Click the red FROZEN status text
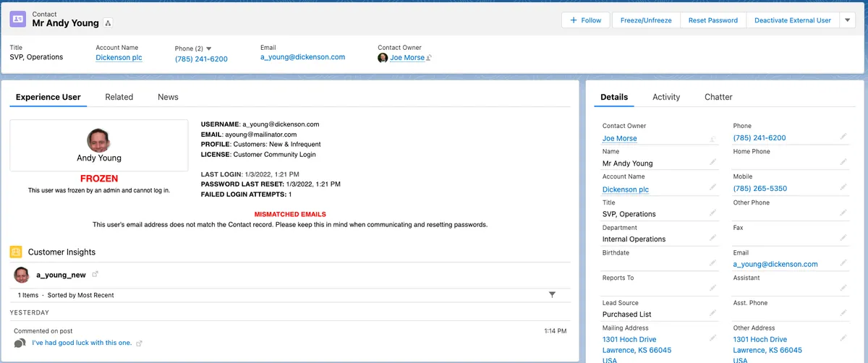The image size is (868, 363). coord(99,179)
